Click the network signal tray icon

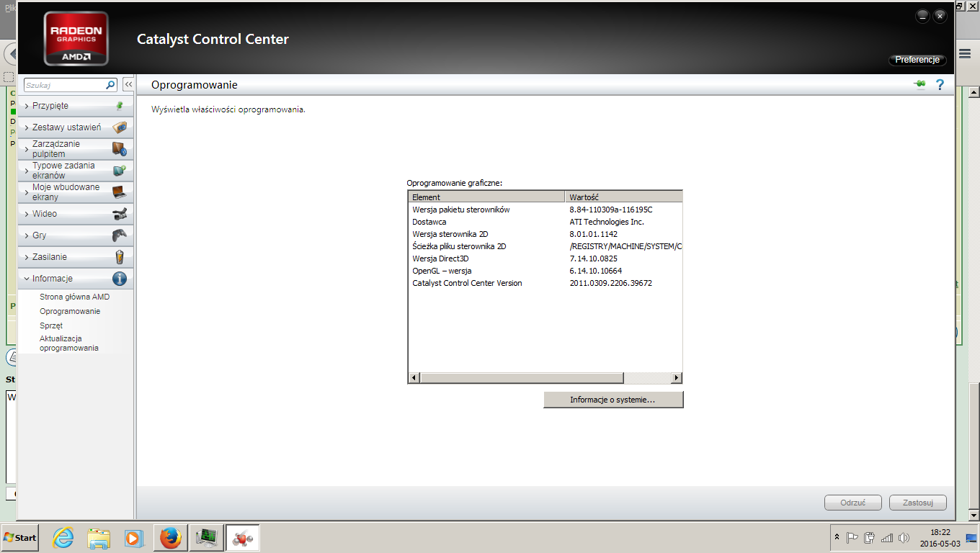887,538
